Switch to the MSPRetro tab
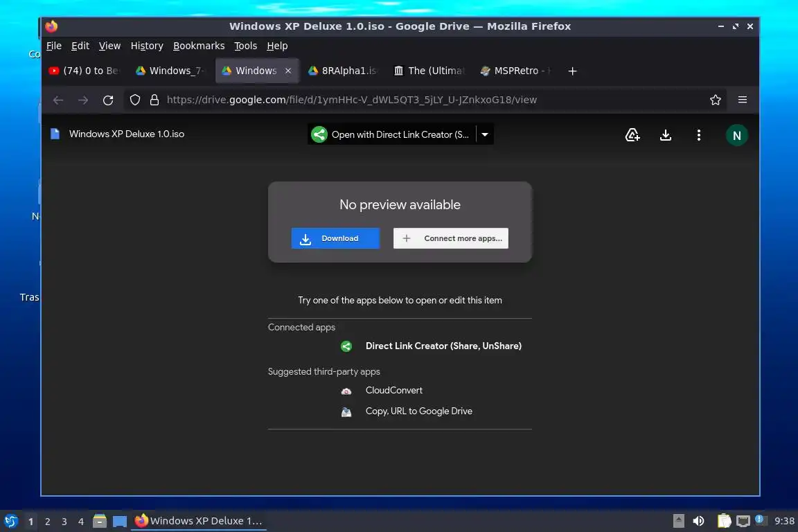798x532 pixels. point(516,71)
